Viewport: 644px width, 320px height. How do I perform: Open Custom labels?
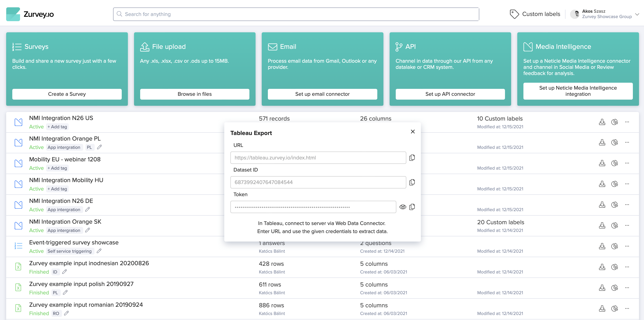tap(535, 14)
